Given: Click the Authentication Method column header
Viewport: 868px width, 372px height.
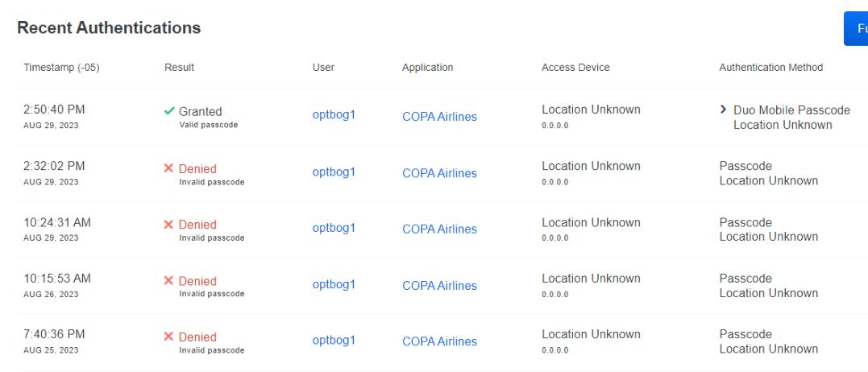Looking at the screenshot, I should tap(771, 68).
